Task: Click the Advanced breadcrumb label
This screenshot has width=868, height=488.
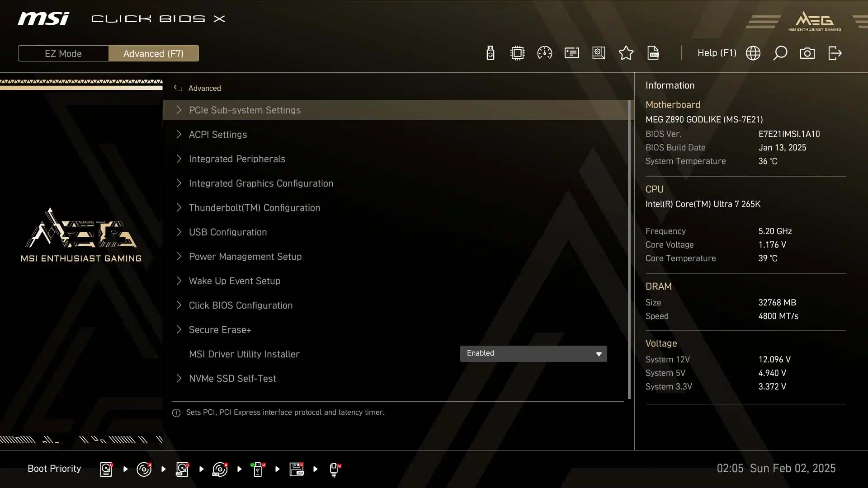Action: [x=204, y=88]
